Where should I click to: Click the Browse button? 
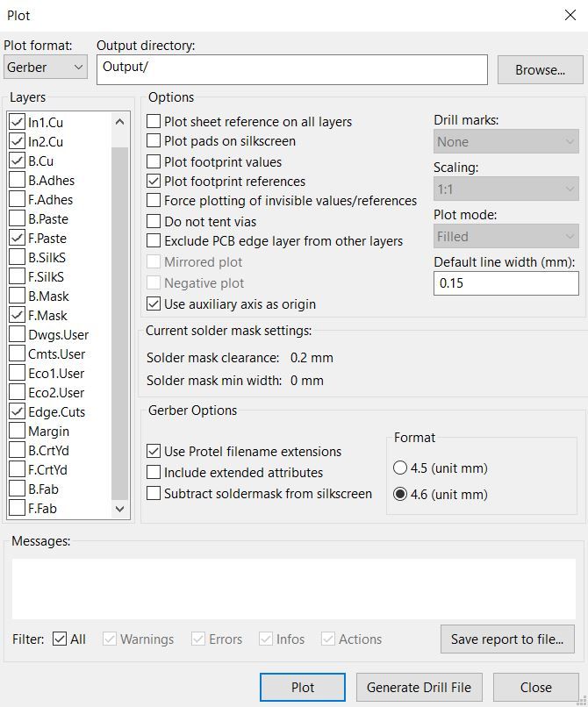tap(538, 70)
